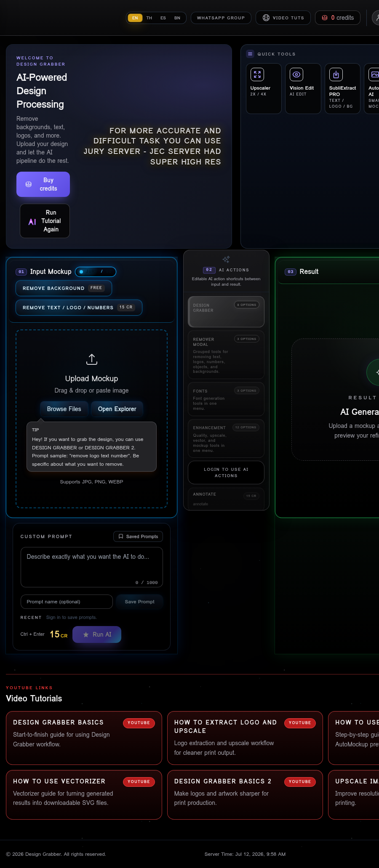This screenshot has height=868, width=379.
Task: Open the WhatsApp Group link
Action: click(221, 18)
